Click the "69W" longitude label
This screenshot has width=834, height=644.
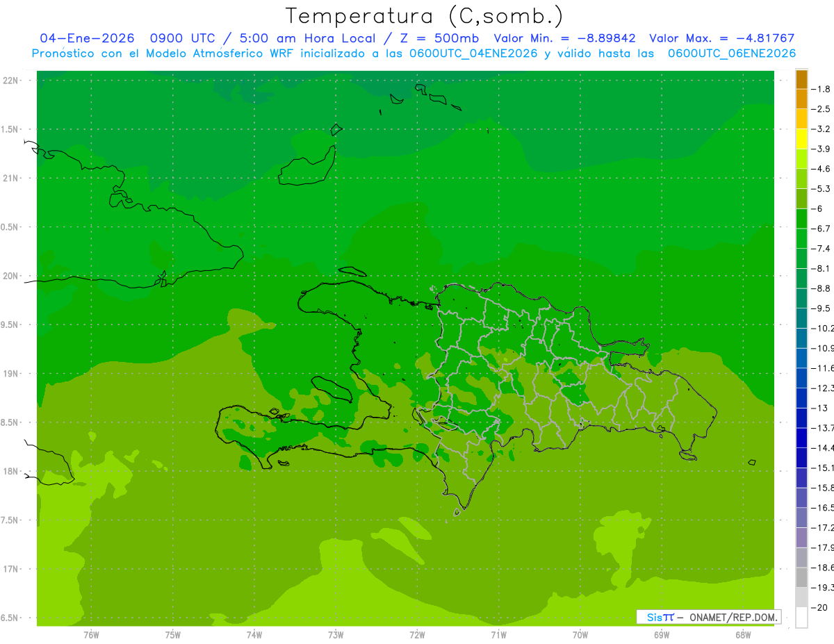pyautogui.click(x=662, y=634)
